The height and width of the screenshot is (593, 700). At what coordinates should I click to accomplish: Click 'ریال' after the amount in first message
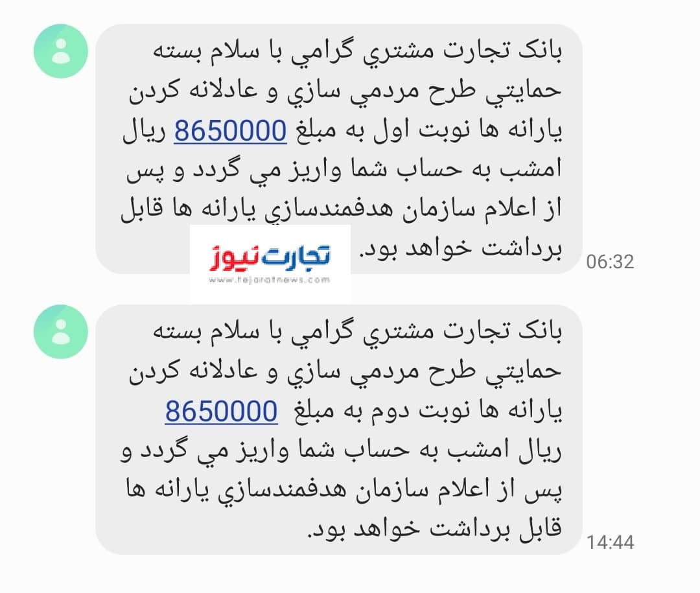coord(144,132)
